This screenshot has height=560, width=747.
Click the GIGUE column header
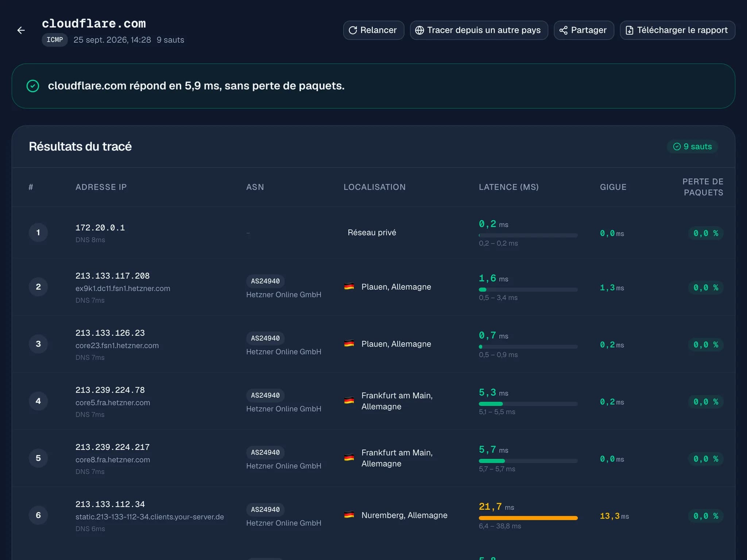pyautogui.click(x=613, y=187)
